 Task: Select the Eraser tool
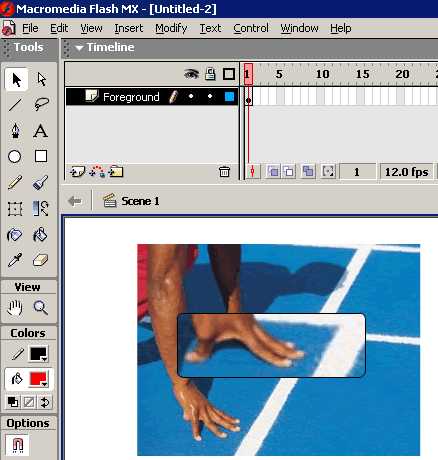(x=41, y=260)
